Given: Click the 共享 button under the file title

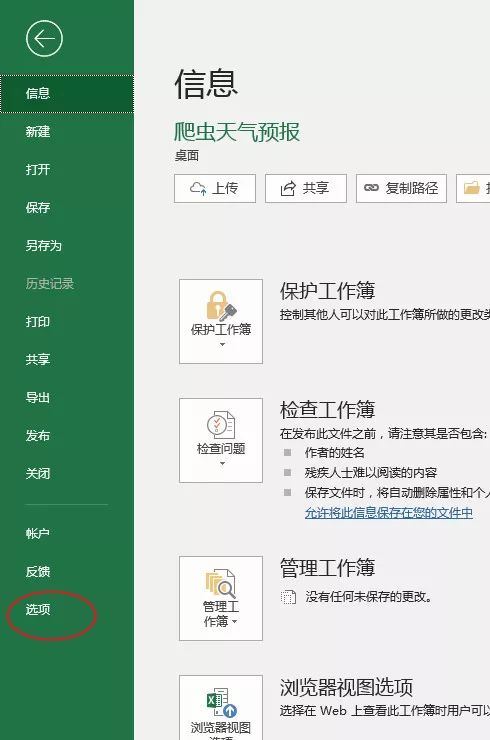Looking at the screenshot, I should pyautogui.click(x=306, y=188).
